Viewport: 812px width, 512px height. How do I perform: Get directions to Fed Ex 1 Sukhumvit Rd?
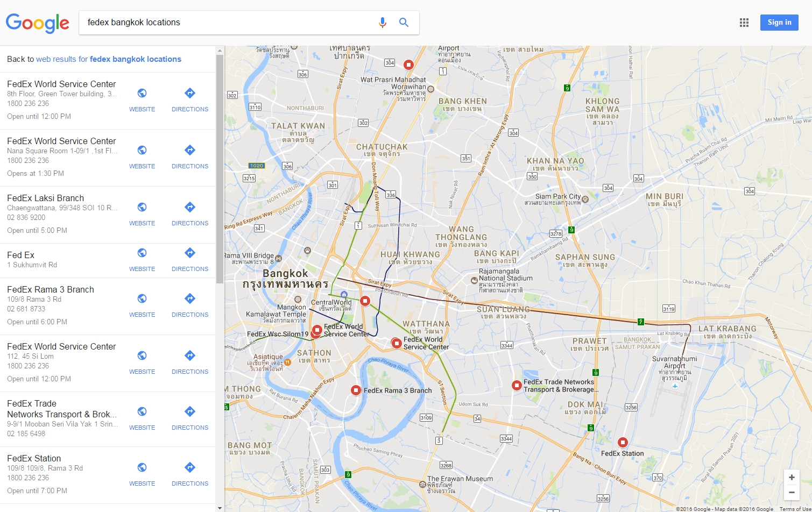190,260
